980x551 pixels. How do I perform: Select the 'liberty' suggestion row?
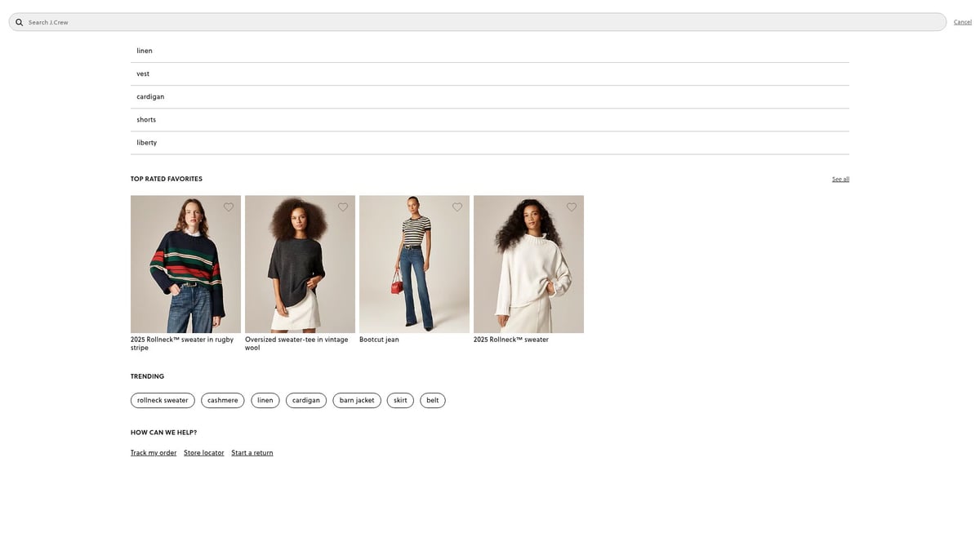(x=147, y=142)
